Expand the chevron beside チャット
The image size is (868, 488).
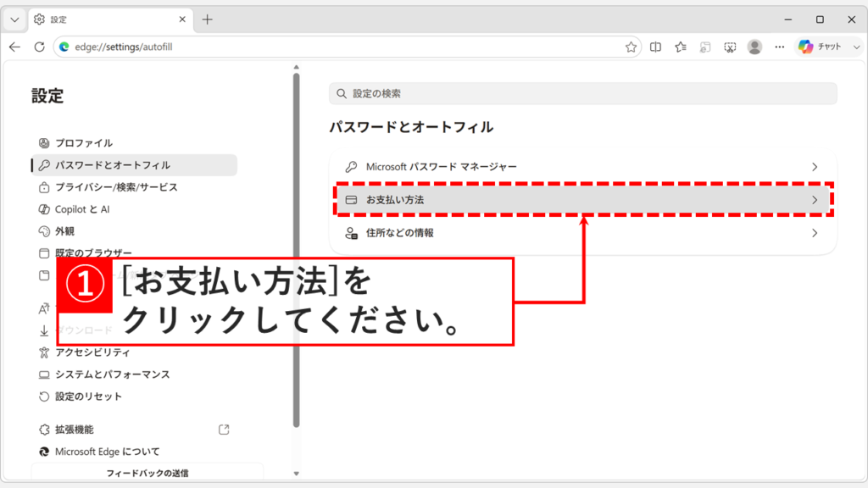point(856,47)
